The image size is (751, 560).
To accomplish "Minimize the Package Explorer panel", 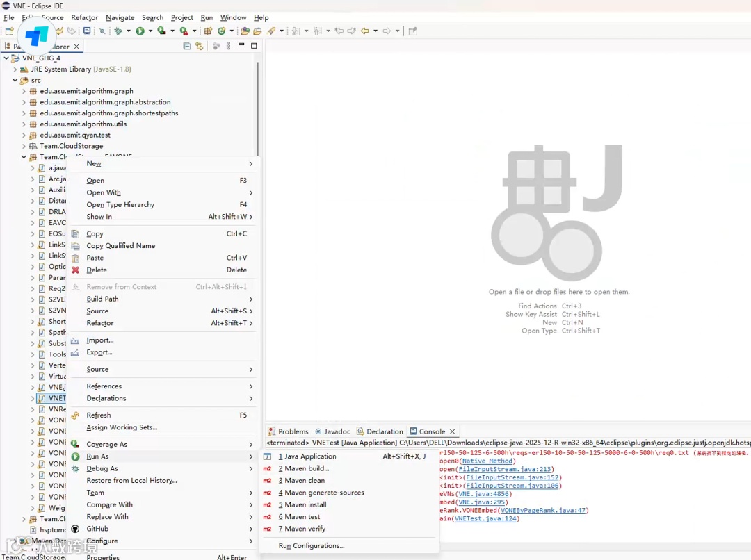I will pos(241,45).
